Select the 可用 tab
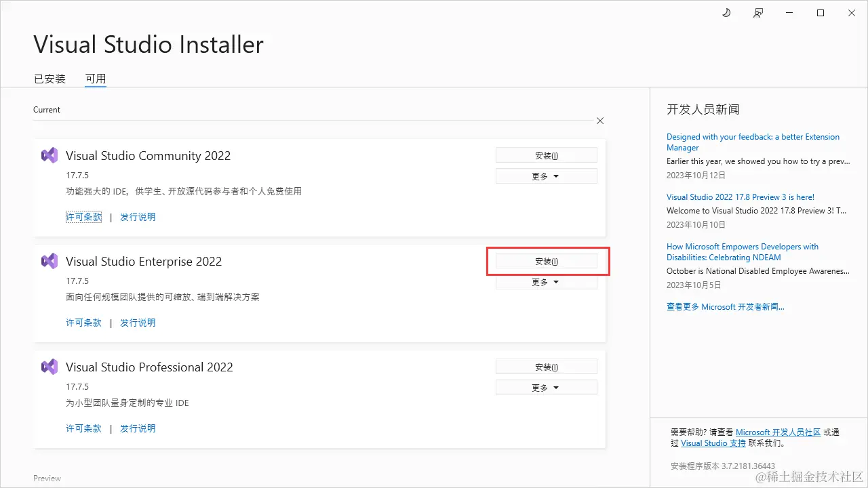 pos(96,79)
